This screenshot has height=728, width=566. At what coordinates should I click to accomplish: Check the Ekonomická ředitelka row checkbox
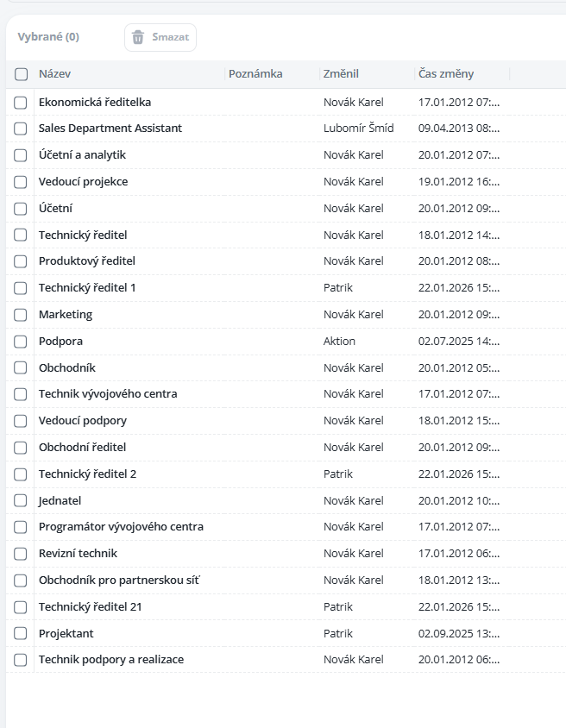tap(21, 102)
